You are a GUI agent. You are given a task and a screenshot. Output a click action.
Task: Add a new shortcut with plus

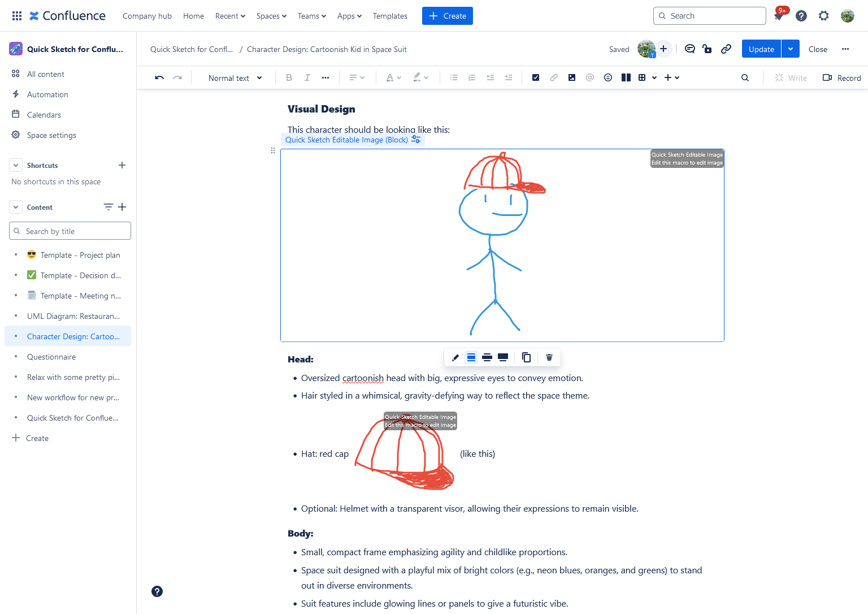[x=122, y=165]
